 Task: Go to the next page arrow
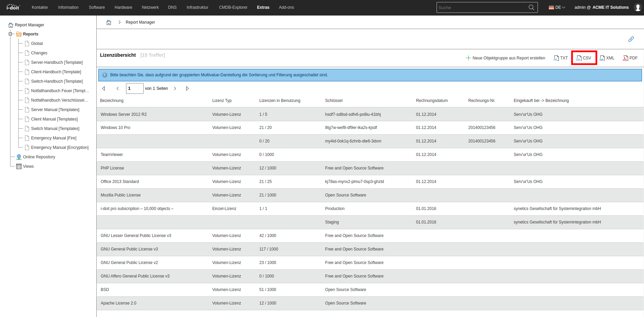coord(175,88)
